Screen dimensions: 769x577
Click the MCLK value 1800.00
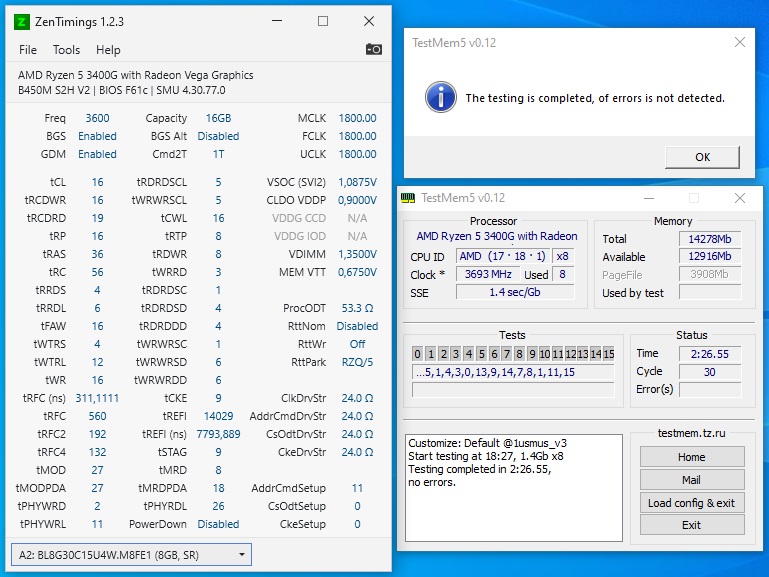coord(358,118)
